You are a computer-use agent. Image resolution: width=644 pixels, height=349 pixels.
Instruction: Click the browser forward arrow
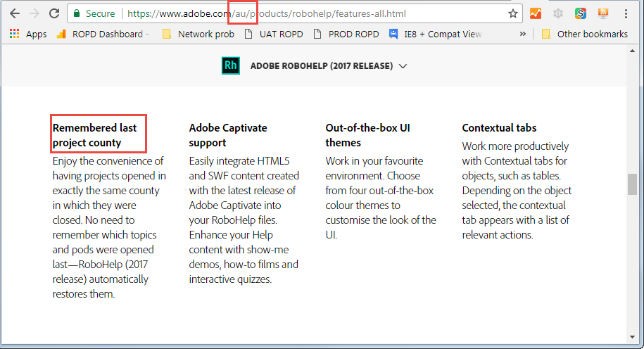pyautogui.click(x=34, y=13)
